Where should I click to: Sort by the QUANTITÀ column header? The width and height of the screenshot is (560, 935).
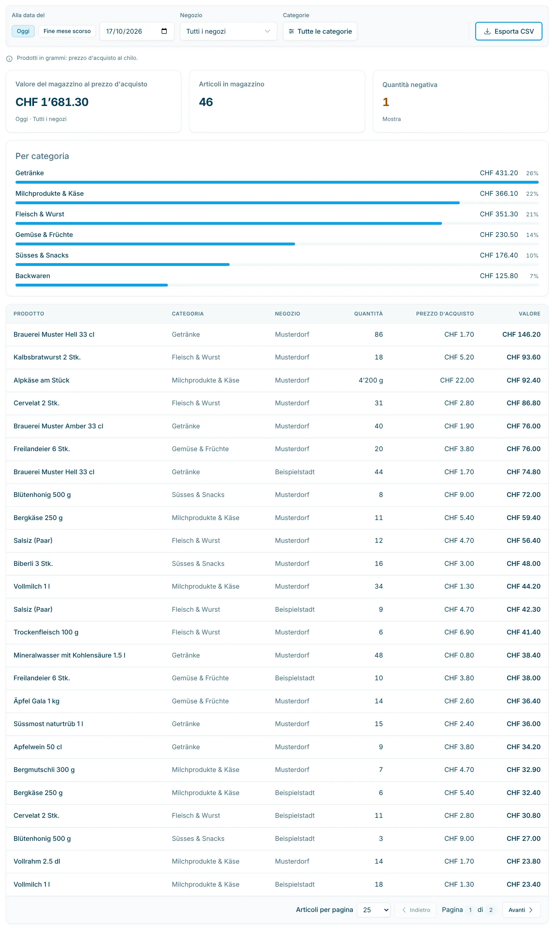pyautogui.click(x=368, y=314)
